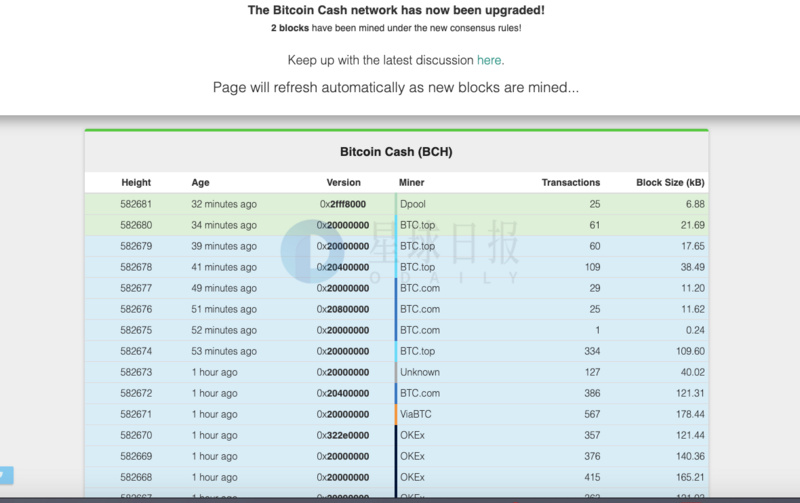Click transaction count 567
The image size is (800, 503).
[592, 414]
